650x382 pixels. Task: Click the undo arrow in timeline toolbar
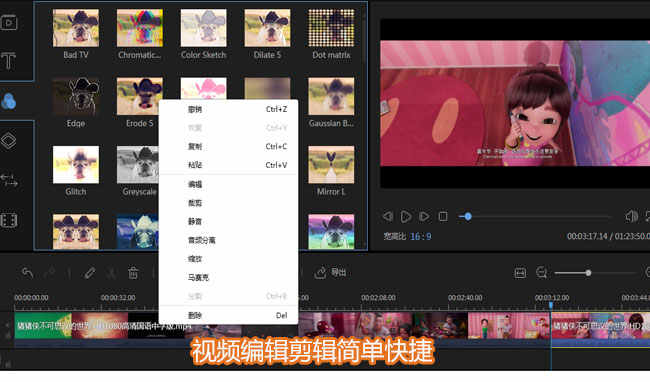pyautogui.click(x=27, y=273)
